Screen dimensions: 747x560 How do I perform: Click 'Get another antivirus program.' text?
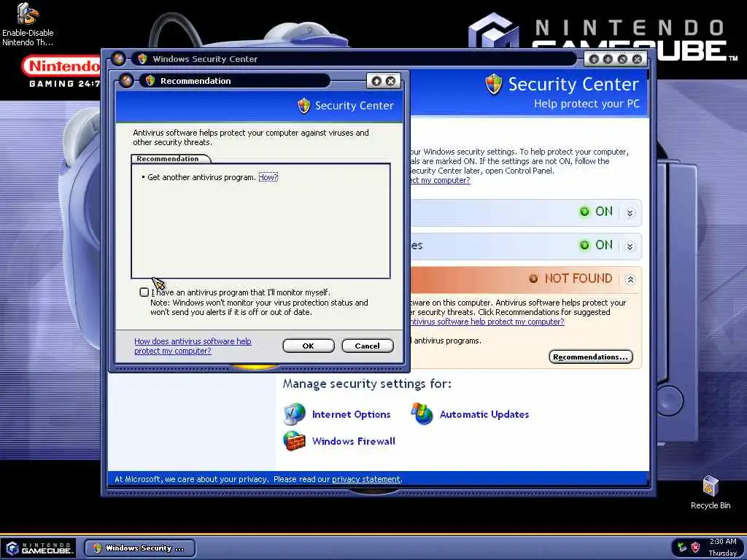point(201,177)
